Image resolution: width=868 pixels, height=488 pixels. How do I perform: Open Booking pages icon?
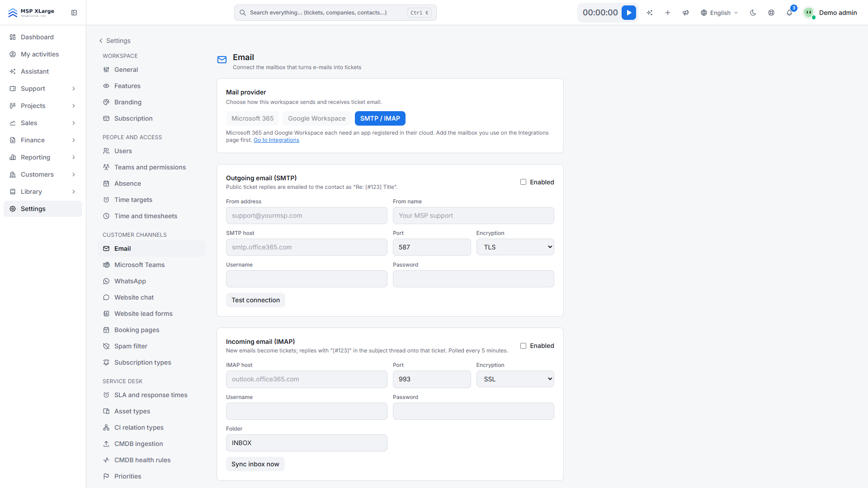point(106,330)
